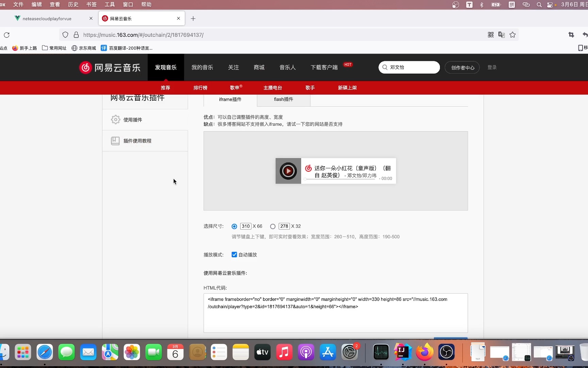Go to 歌单 in red subnav

235,88
